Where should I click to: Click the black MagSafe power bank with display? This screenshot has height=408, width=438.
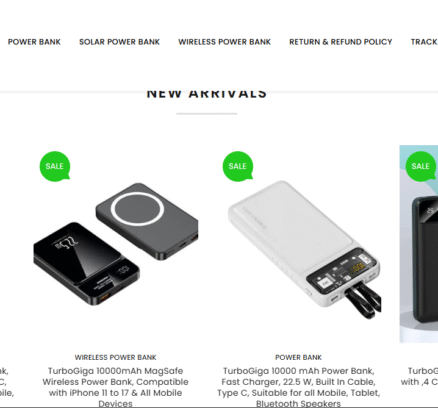(86, 263)
